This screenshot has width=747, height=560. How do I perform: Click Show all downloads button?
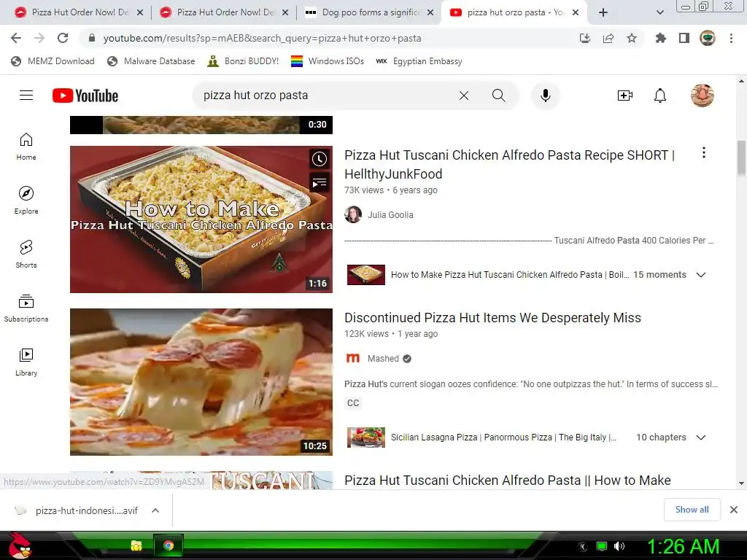coord(692,510)
